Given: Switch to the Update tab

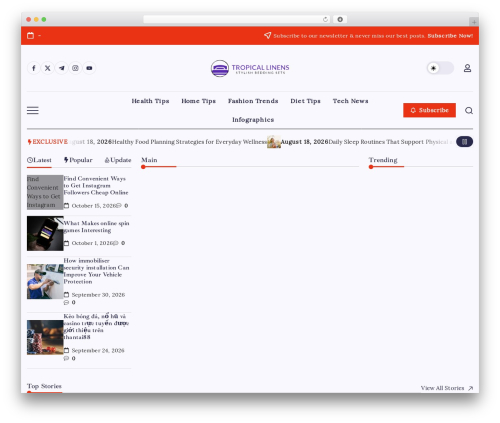Looking at the screenshot, I should [118, 160].
